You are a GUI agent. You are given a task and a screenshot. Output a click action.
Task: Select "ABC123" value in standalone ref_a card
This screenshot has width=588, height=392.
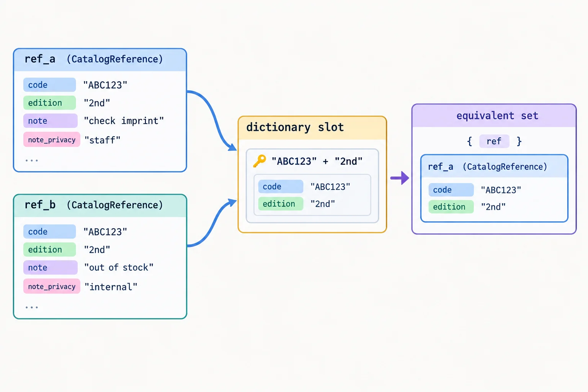click(x=105, y=85)
